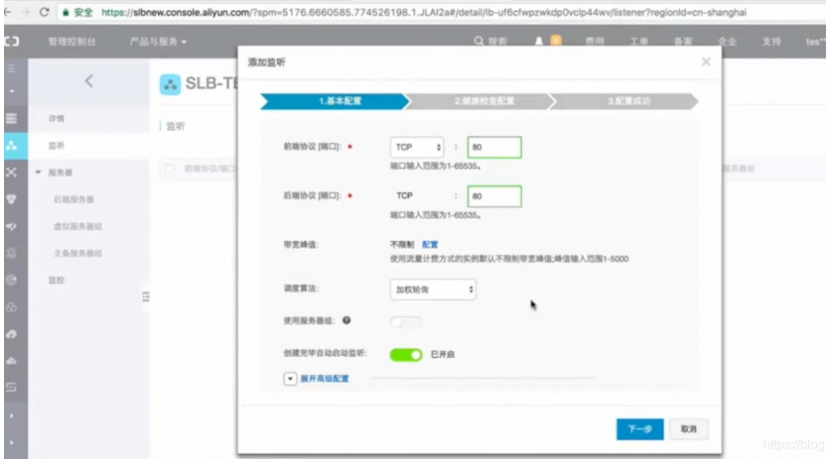
Task: Click the tes account name in header
Action: [815, 42]
